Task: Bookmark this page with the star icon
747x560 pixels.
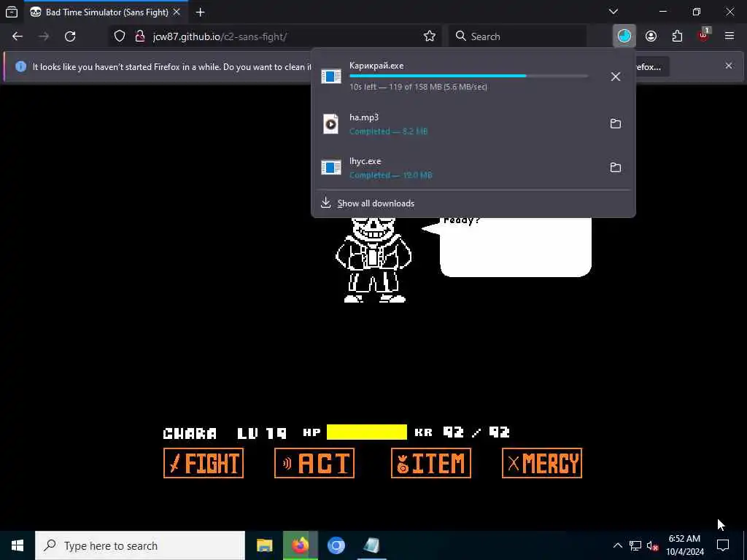Action: (x=429, y=36)
